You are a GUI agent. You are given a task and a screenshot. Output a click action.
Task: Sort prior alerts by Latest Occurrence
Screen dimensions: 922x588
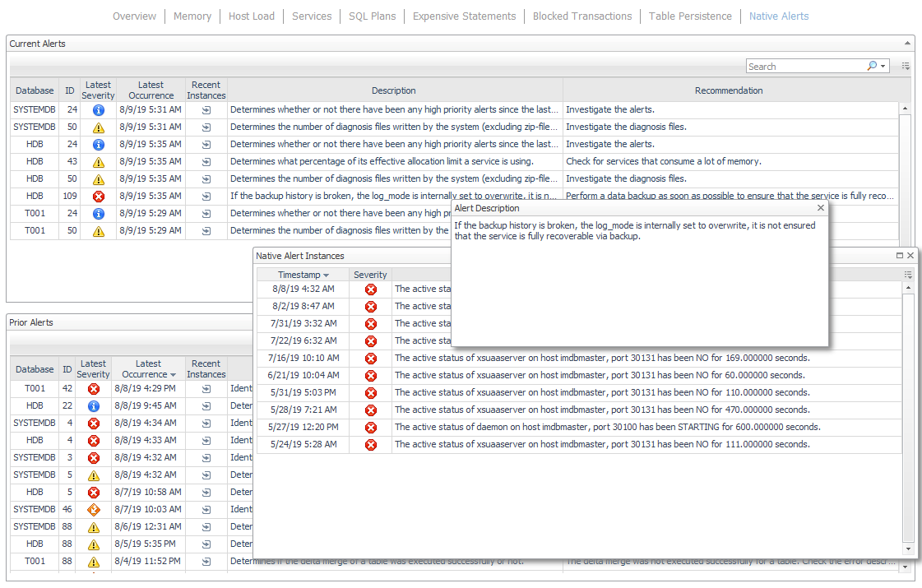point(148,369)
